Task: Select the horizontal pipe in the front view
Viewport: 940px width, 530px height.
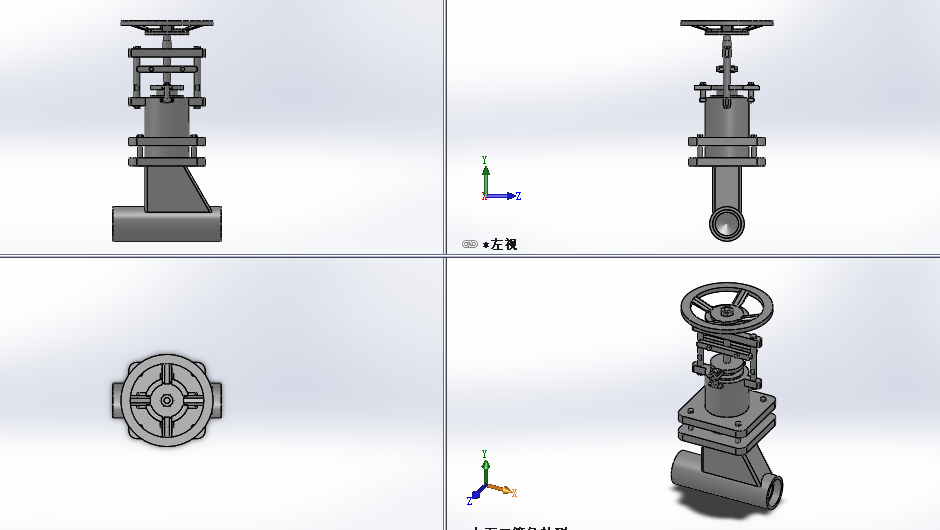Action: click(167, 224)
